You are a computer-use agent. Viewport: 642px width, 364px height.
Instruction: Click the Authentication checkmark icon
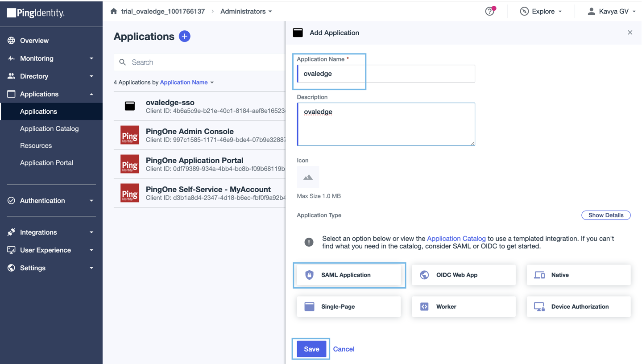[11, 201]
